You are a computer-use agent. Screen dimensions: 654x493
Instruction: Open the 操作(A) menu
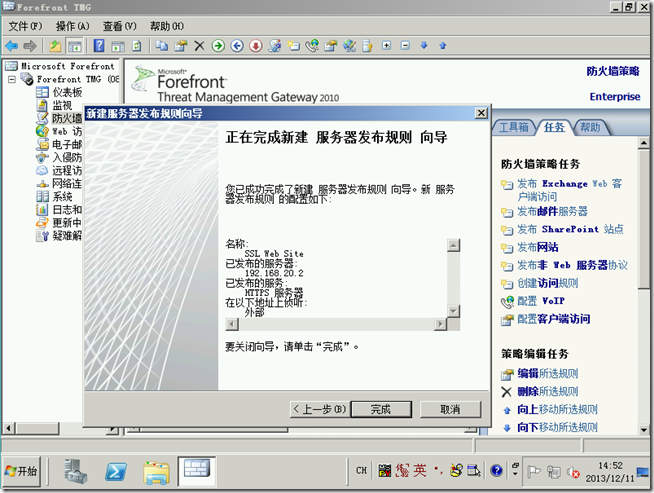73,26
